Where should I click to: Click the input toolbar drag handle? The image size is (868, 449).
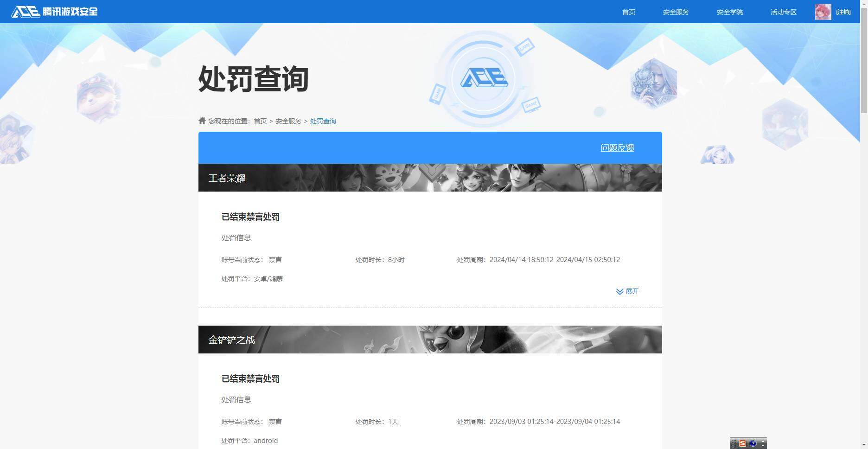(734, 443)
